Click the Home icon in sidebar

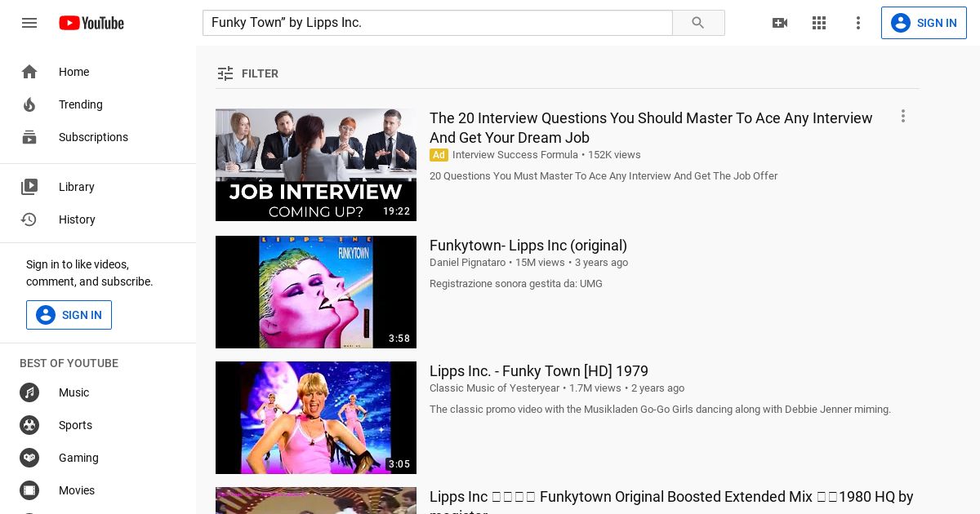point(29,72)
